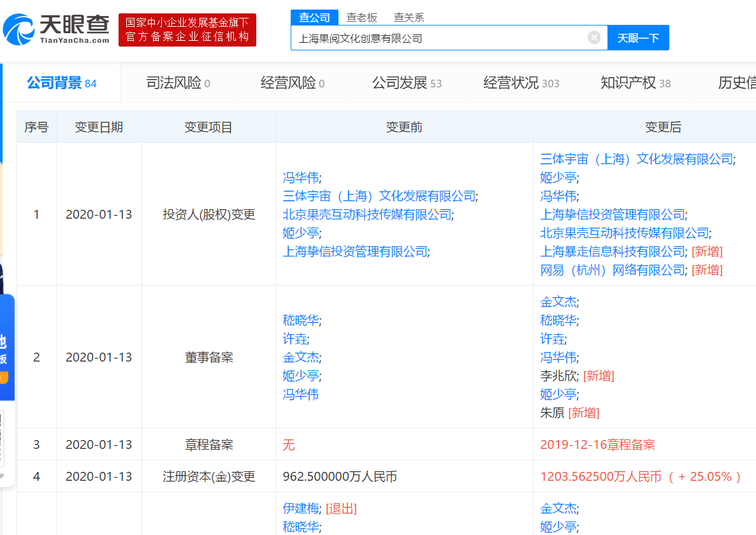Open 金文杰 in 董事备案 row's 变更前 column
This screenshot has height=535, width=756.
(301, 358)
